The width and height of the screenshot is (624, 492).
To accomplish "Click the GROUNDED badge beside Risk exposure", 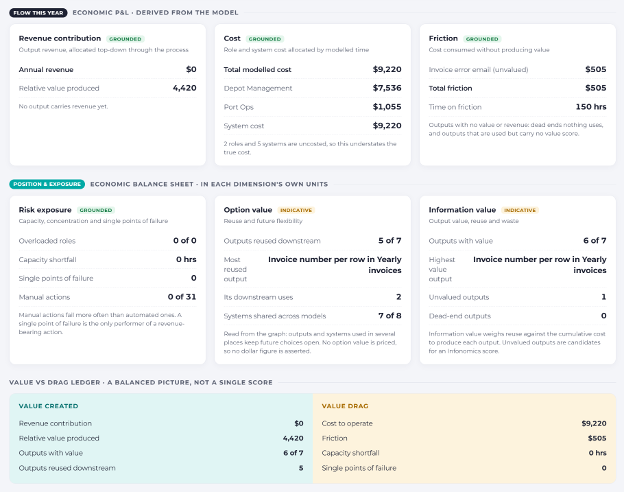I will [x=96, y=210].
